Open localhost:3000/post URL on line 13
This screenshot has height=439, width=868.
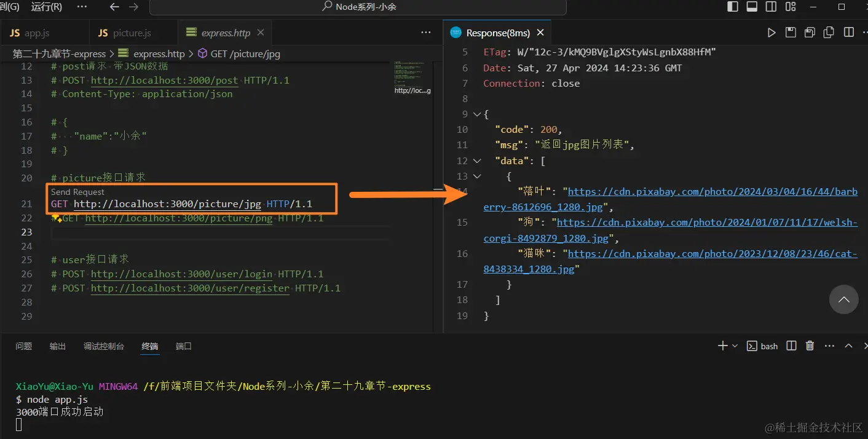(165, 80)
